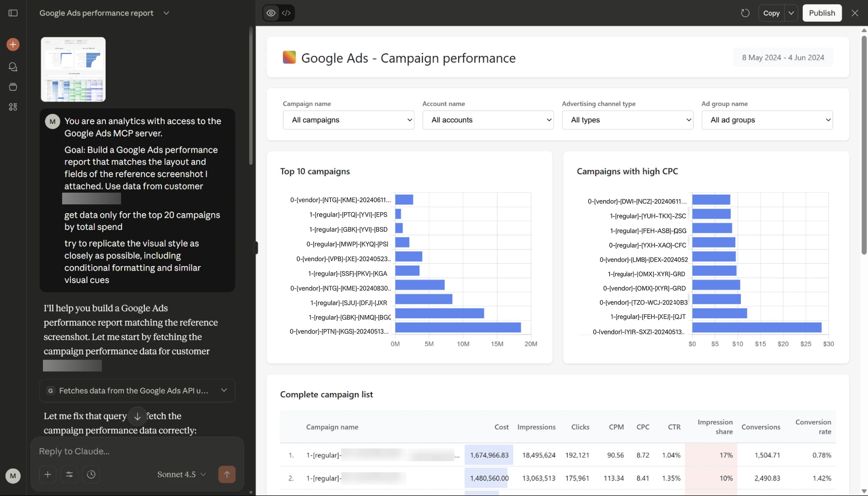Viewport: 868px width, 496px height.
Task: Start a new chat with the plus icon
Action: coord(13,44)
